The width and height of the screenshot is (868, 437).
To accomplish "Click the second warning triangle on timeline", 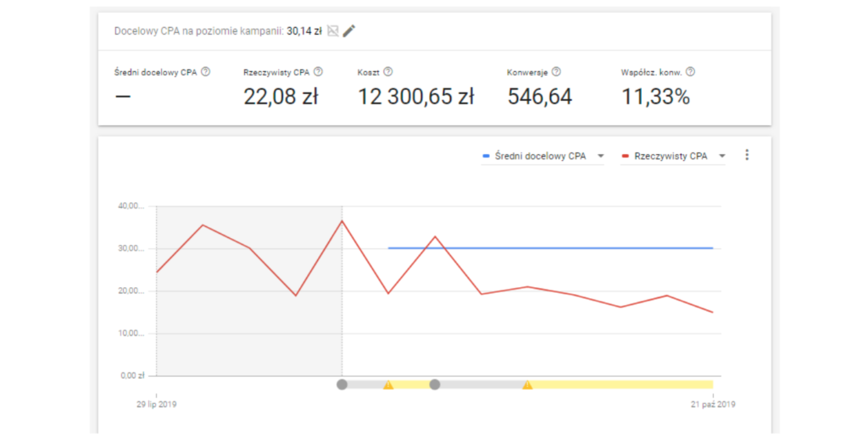I will tap(527, 384).
